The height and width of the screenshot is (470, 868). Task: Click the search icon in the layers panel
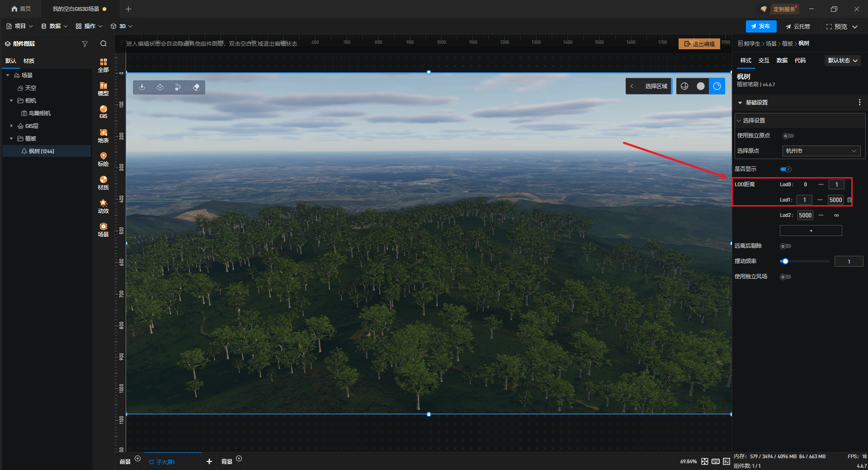click(104, 44)
